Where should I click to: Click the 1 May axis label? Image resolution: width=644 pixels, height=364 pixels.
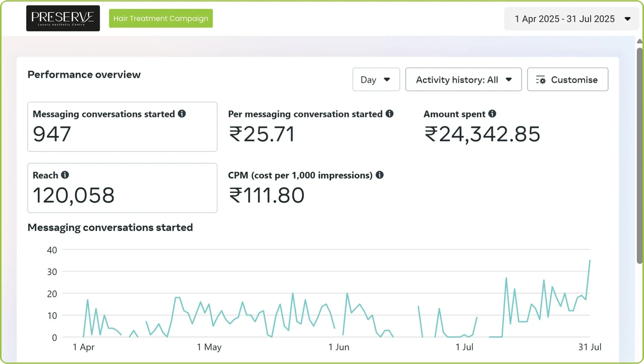tap(209, 347)
